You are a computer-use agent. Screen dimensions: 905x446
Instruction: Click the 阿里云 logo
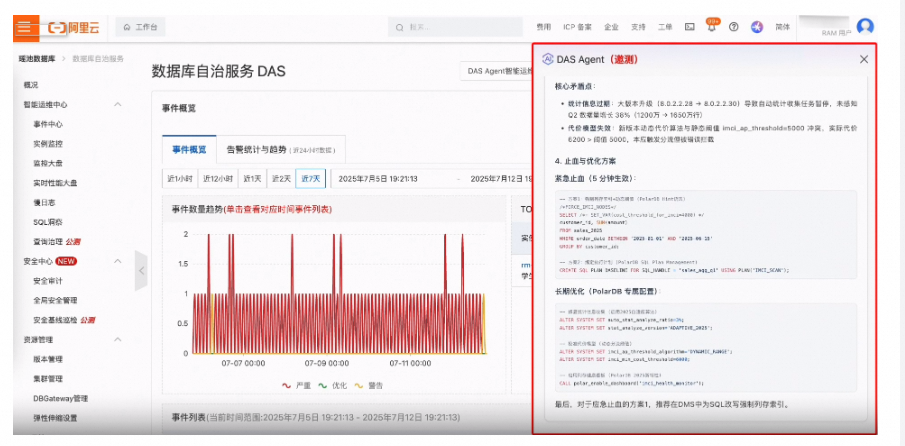click(72, 27)
